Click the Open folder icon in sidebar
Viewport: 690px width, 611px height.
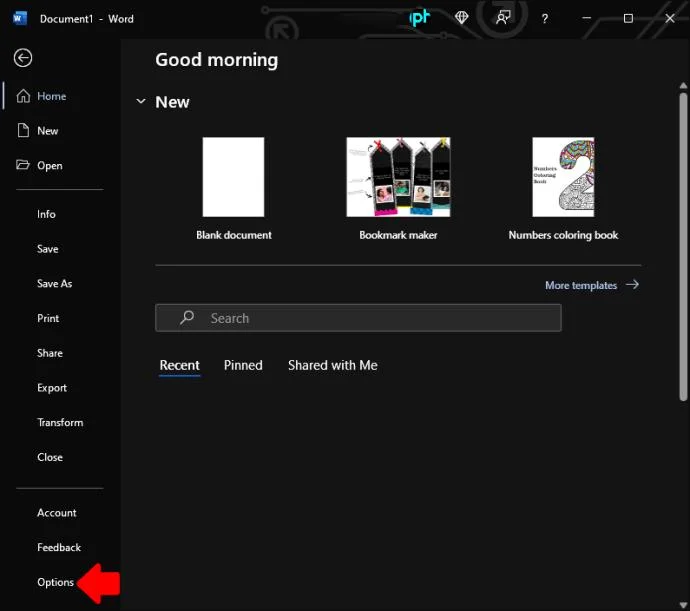pyautogui.click(x=23, y=165)
